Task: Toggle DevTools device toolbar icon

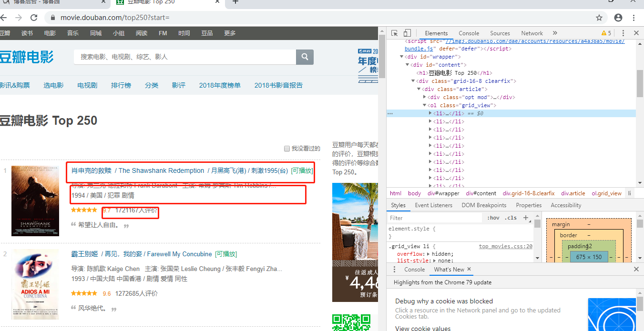Action: [x=407, y=33]
